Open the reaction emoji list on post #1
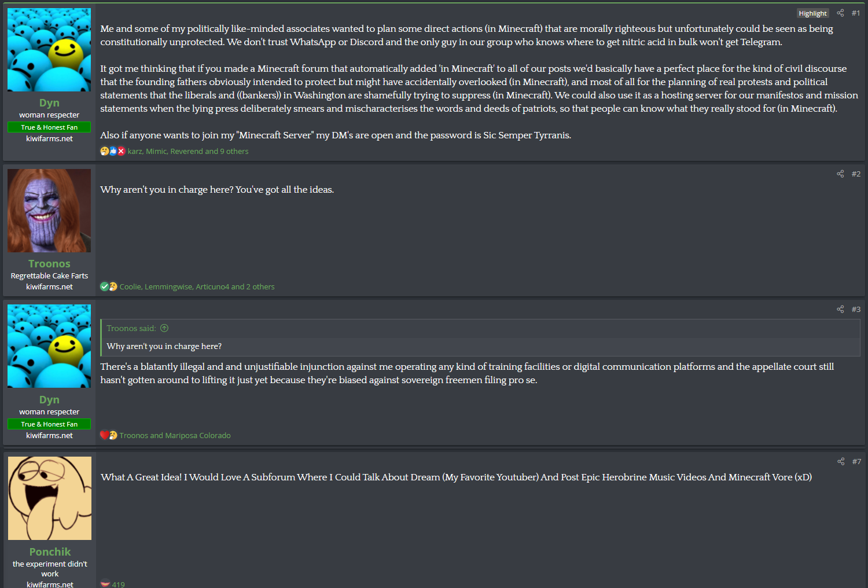 [x=113, y=151]
